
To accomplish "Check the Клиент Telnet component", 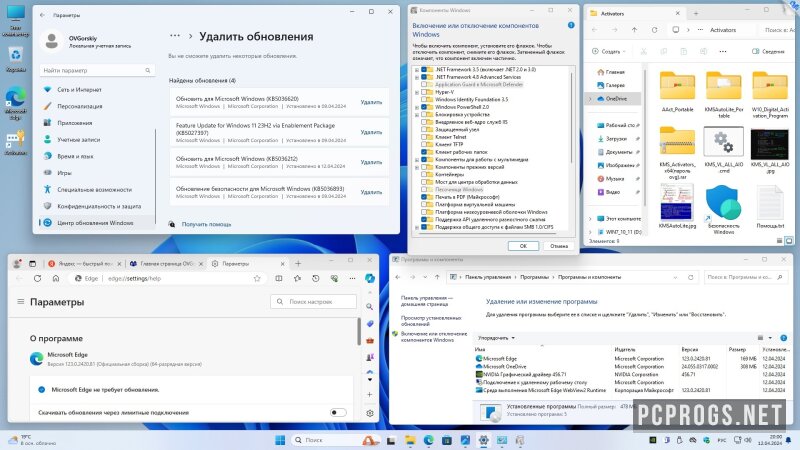I will (x=423, y=137).
